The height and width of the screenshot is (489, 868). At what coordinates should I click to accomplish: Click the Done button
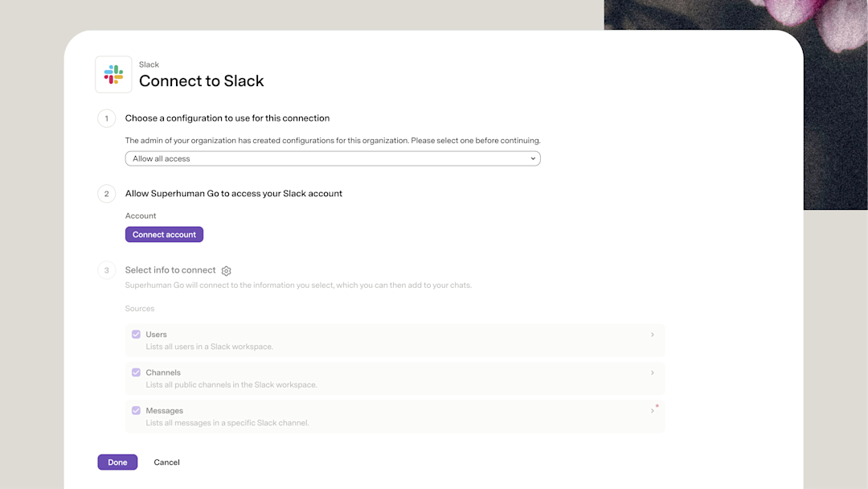(x=117, y=462)
